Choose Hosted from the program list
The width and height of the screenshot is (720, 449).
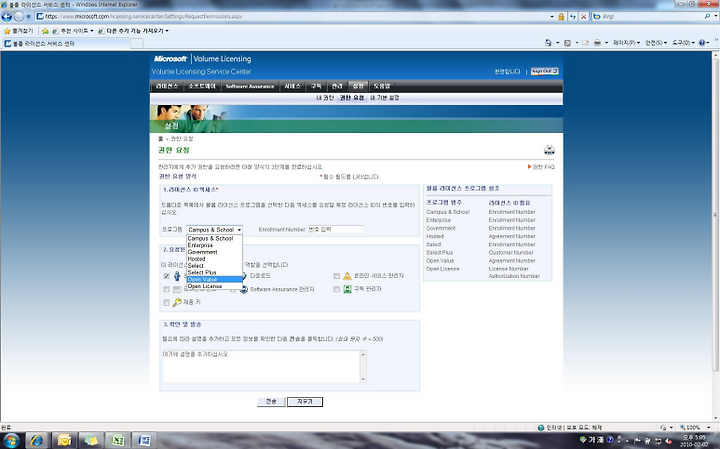(214, 259)
